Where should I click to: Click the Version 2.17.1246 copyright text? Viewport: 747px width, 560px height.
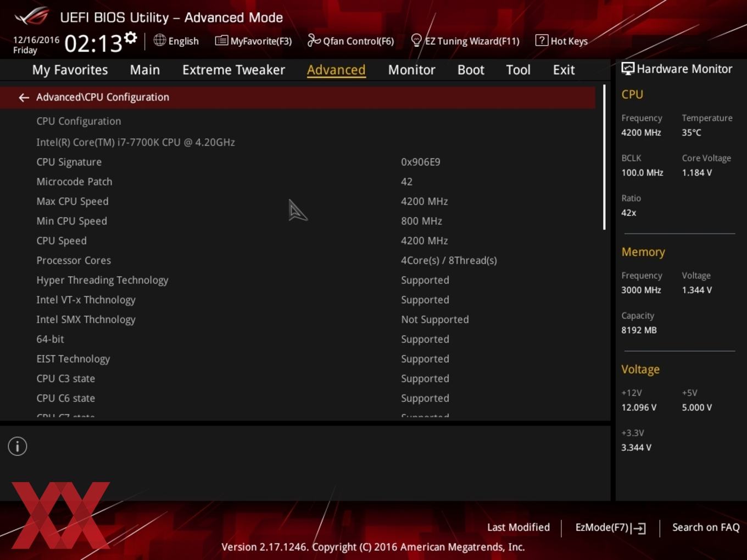(x=373, y=547)
